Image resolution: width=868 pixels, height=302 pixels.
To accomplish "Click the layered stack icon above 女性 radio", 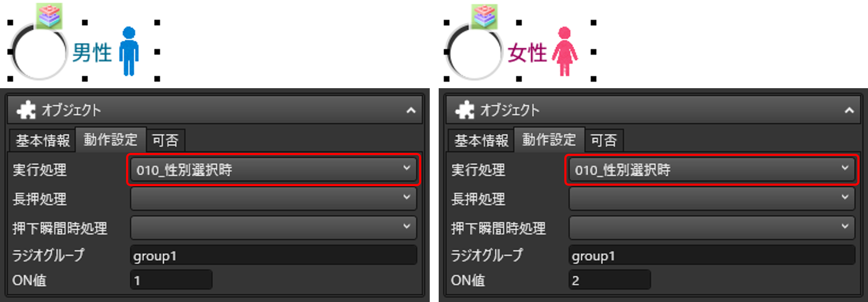I will [x=484, y=16].
